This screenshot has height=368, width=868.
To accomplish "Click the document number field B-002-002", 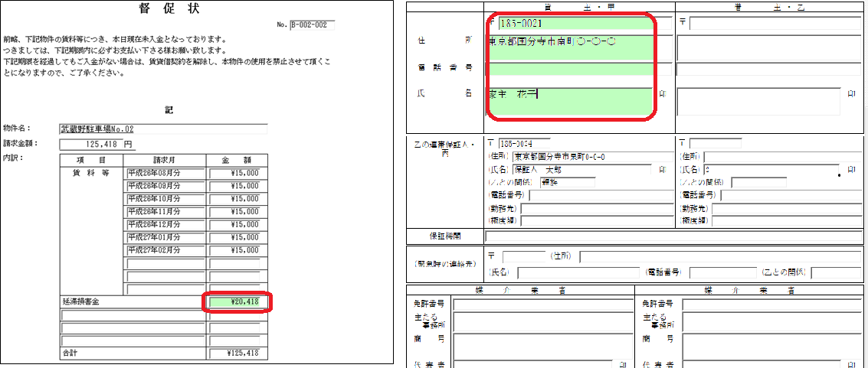I will coord(313,24).
